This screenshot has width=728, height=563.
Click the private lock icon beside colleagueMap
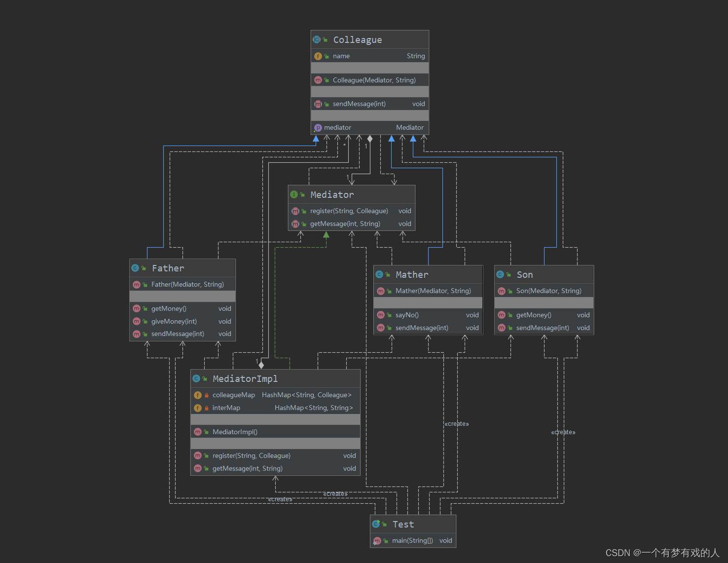click(207, 395)
